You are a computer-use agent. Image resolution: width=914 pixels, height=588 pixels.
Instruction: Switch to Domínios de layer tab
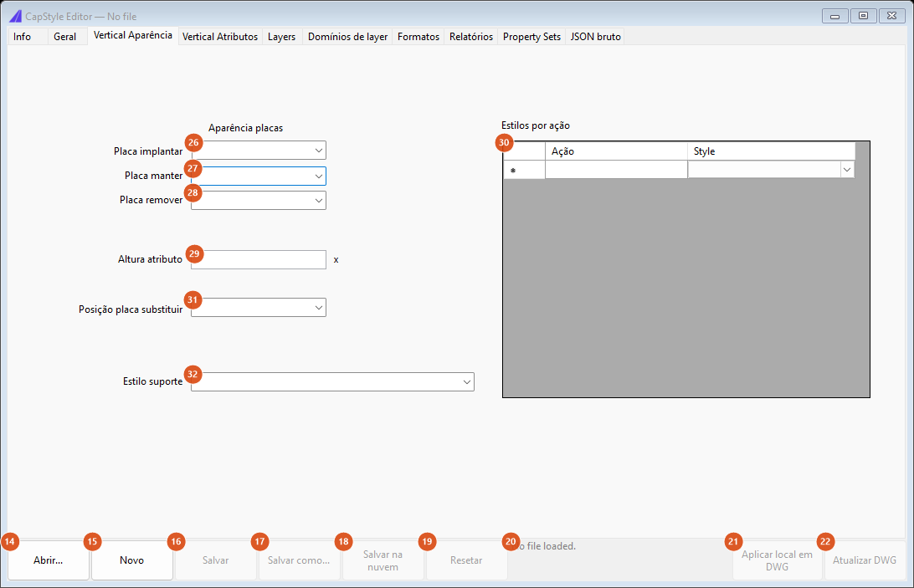coord(347,37)
